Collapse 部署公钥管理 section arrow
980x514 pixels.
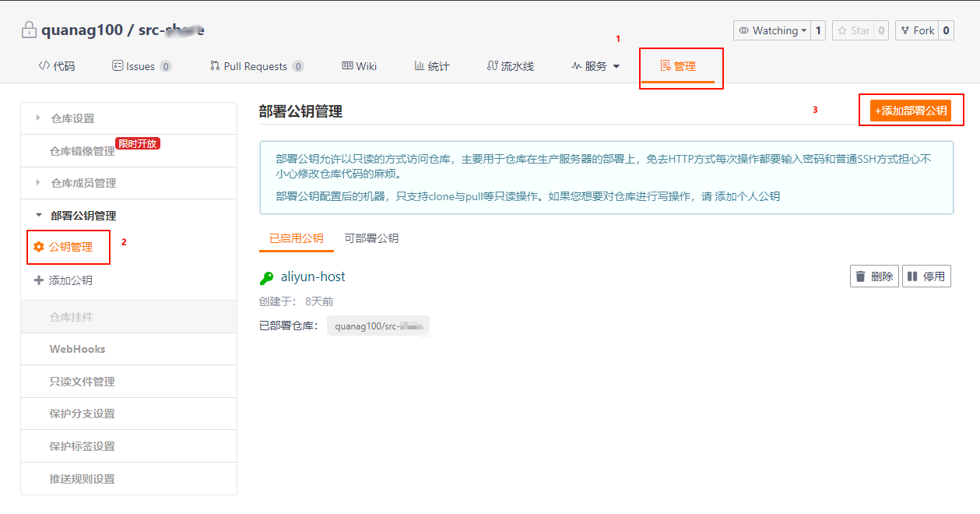(38, 216)
